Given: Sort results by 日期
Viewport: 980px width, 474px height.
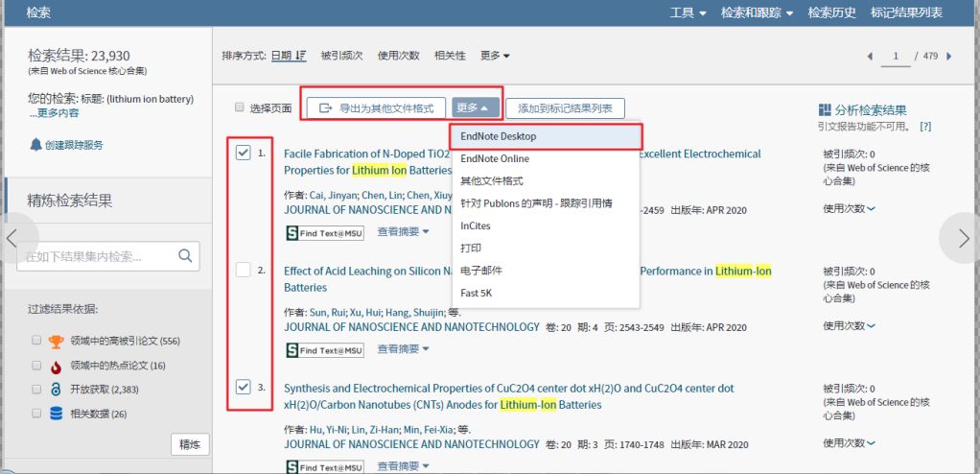Looking at the screenshot, I should click(x=281, y=56).
